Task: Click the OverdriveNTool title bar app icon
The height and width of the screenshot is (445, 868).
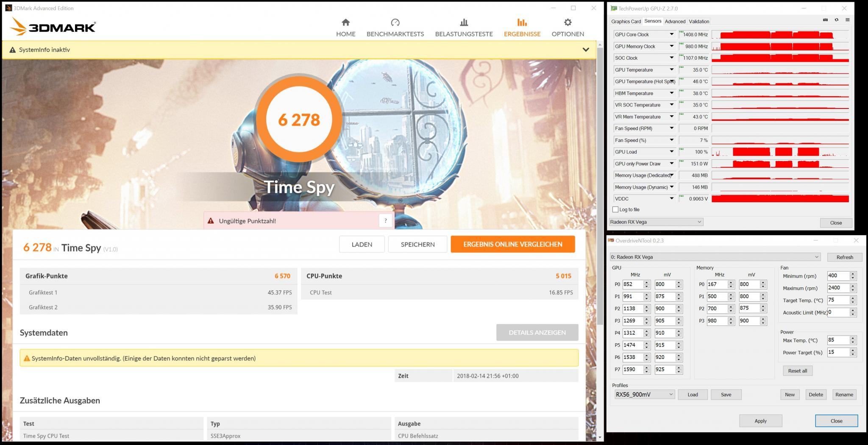Action: [611, 240]
